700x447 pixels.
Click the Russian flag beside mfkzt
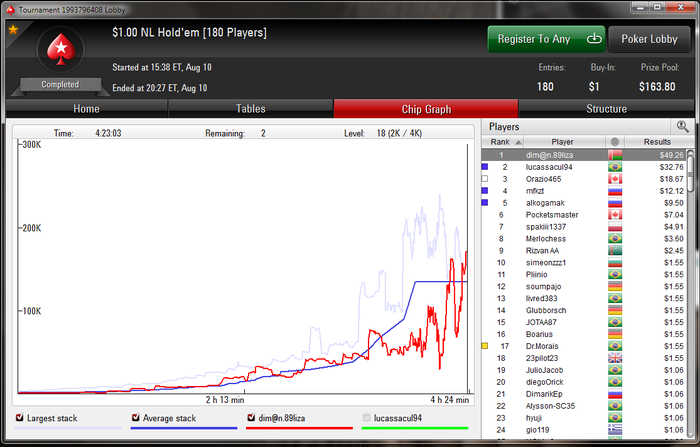pos(615,191)
